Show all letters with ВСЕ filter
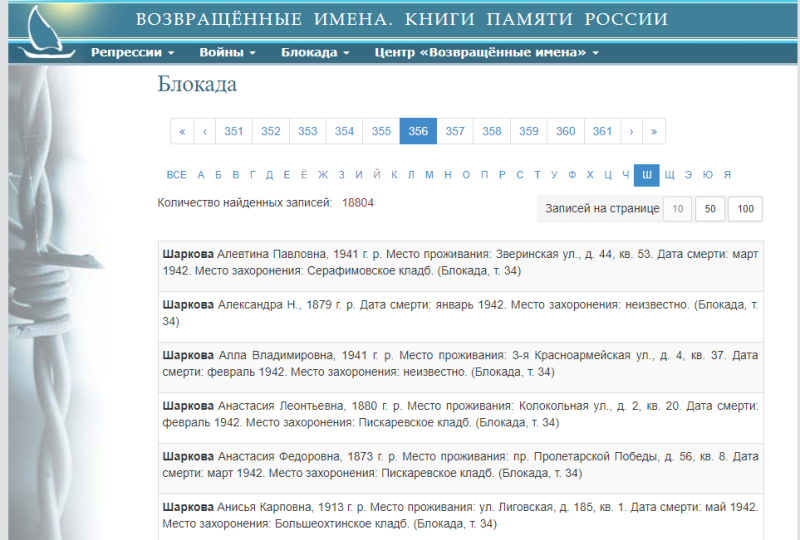This screenshot has height=540, width=800. [177, 175]
